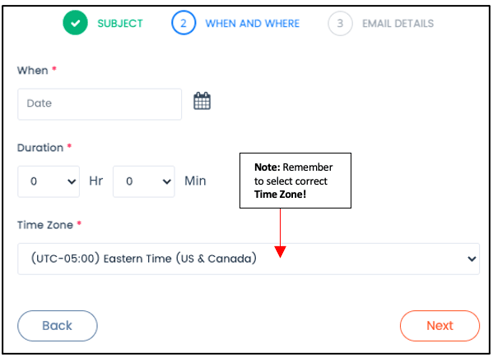Open the Min duration dropdown
Screen dimensions: 493x362
tap(144, 181)
